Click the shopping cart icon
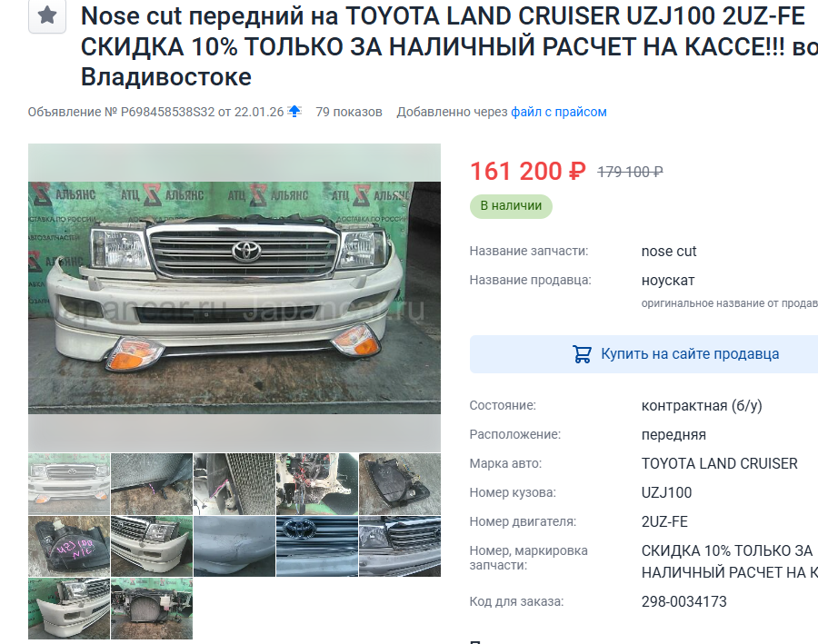The height and width of the screenshot is (644, 818). click(582, 354)
